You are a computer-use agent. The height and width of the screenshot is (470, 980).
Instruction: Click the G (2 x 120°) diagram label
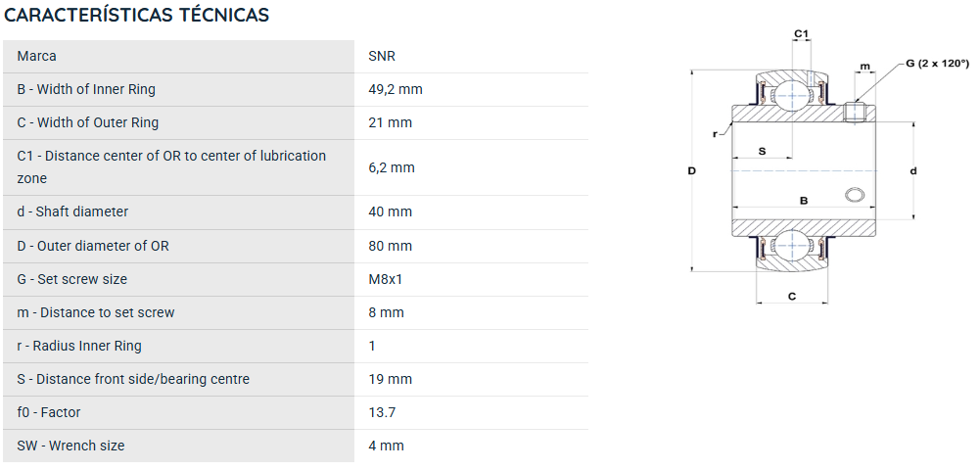(x=938, y=63)
